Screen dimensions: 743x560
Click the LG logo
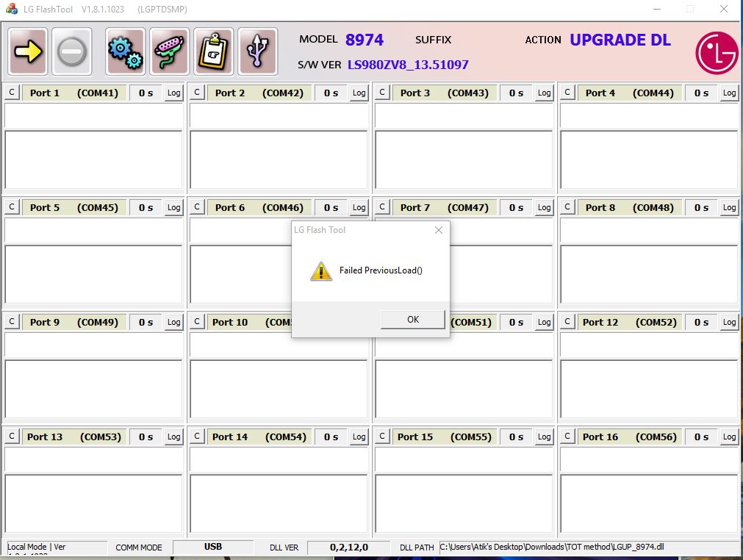point(717,53)
